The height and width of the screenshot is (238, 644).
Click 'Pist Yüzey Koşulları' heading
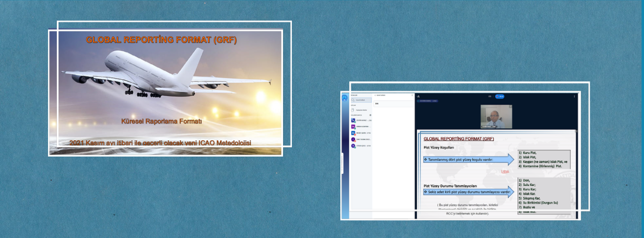pos(439,148)
